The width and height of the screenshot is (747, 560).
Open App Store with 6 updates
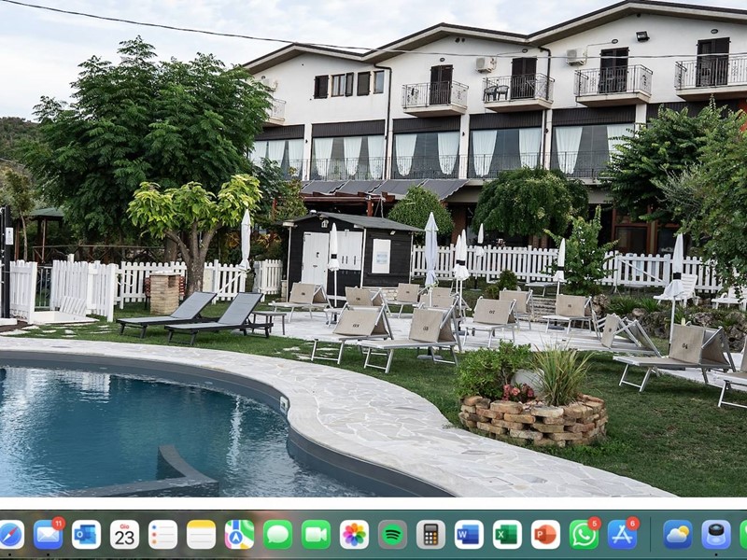[x=622, y=535]
